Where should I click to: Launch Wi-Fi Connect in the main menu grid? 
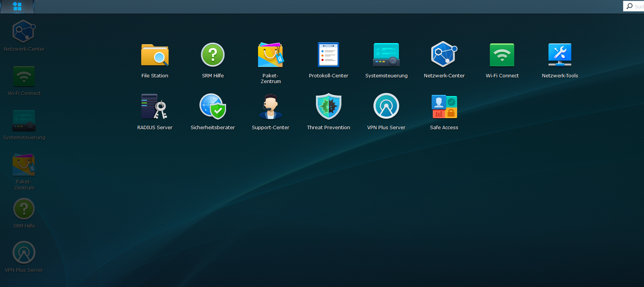pyautogui.click(x=502, y=56)
